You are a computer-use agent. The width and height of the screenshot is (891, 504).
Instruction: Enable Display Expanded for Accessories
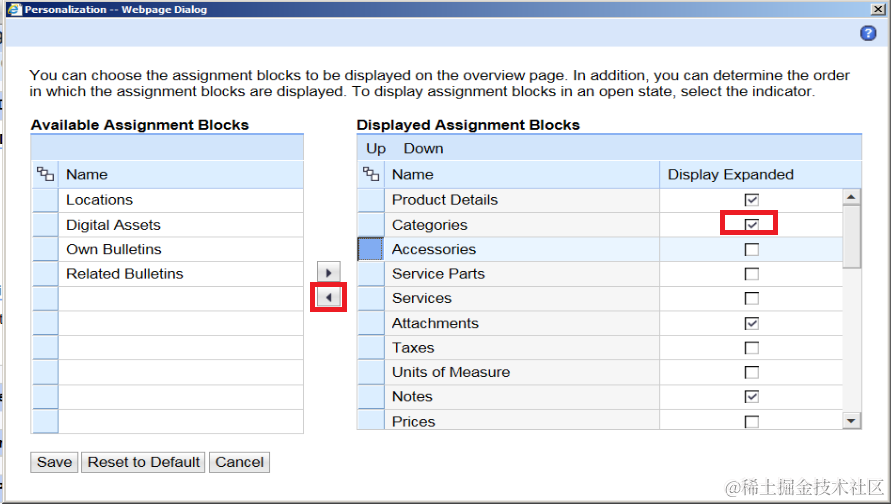[751, 249]
